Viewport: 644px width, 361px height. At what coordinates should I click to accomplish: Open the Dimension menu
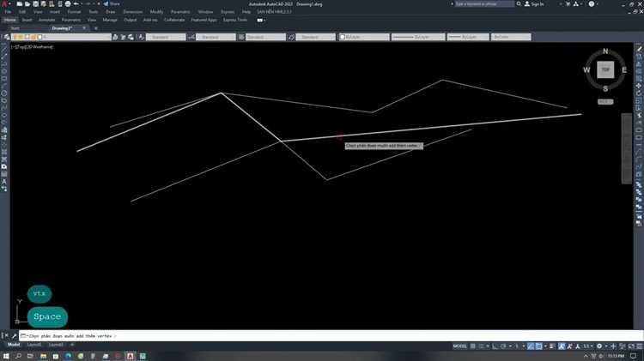132,12
